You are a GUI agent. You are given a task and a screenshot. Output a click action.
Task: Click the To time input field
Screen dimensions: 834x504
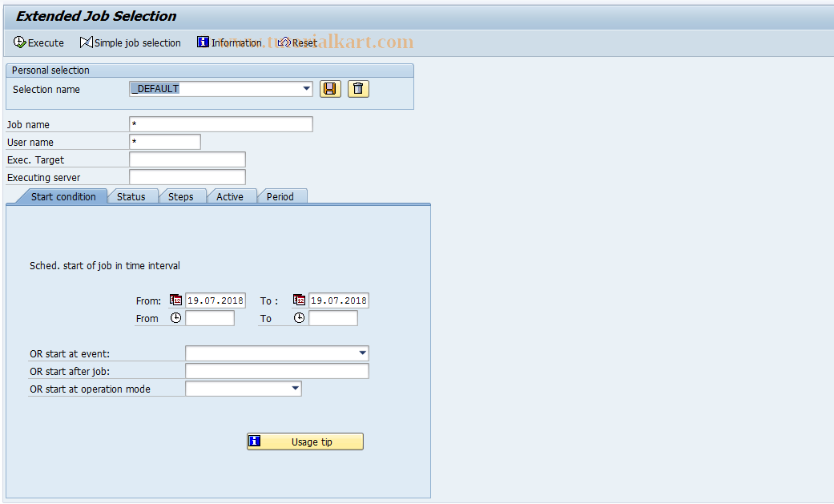pos(333,318)
